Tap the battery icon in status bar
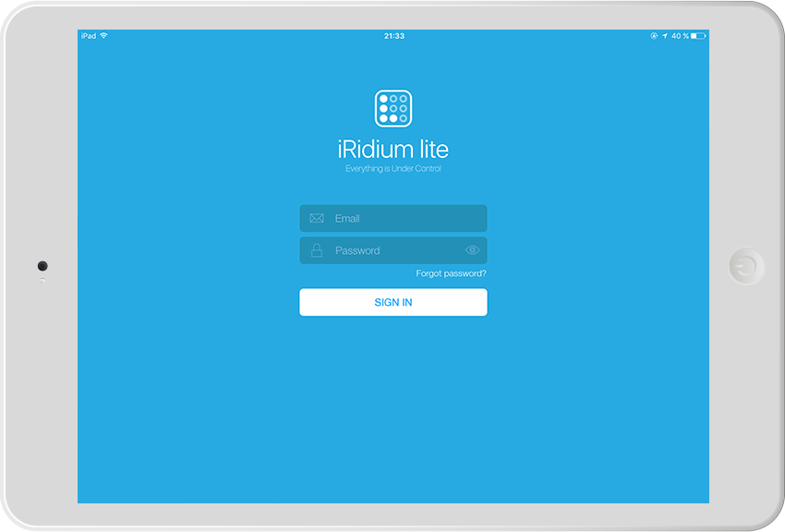Viewport: 785px width, 532px height. point(698,36)
